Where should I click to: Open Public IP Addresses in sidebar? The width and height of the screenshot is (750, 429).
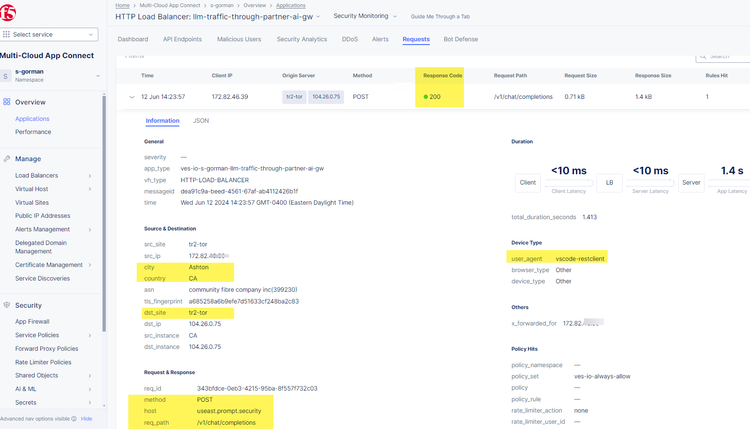43,216
